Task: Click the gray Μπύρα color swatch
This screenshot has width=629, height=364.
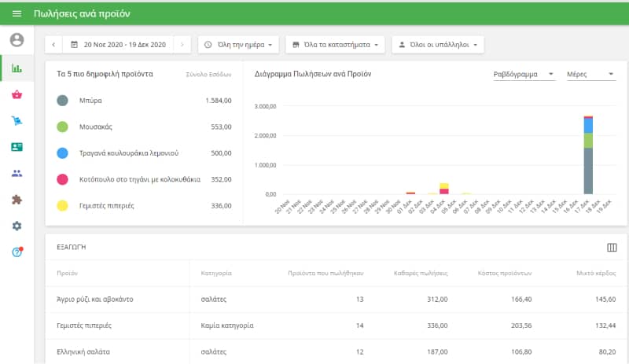Action: point(63,101)
